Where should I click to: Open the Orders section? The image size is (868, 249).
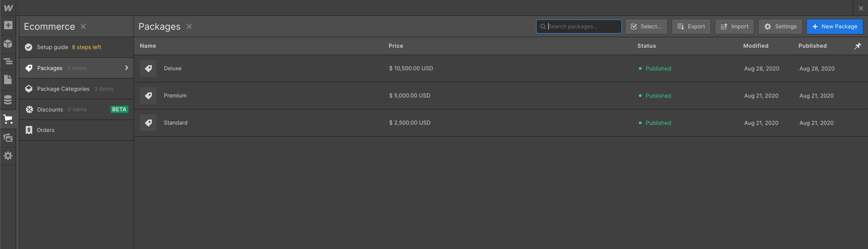[x=45, y=130]
